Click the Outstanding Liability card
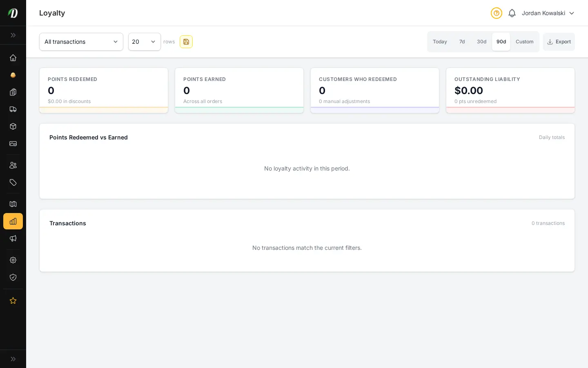Screen dimensions: 588x368 [510, 90]
